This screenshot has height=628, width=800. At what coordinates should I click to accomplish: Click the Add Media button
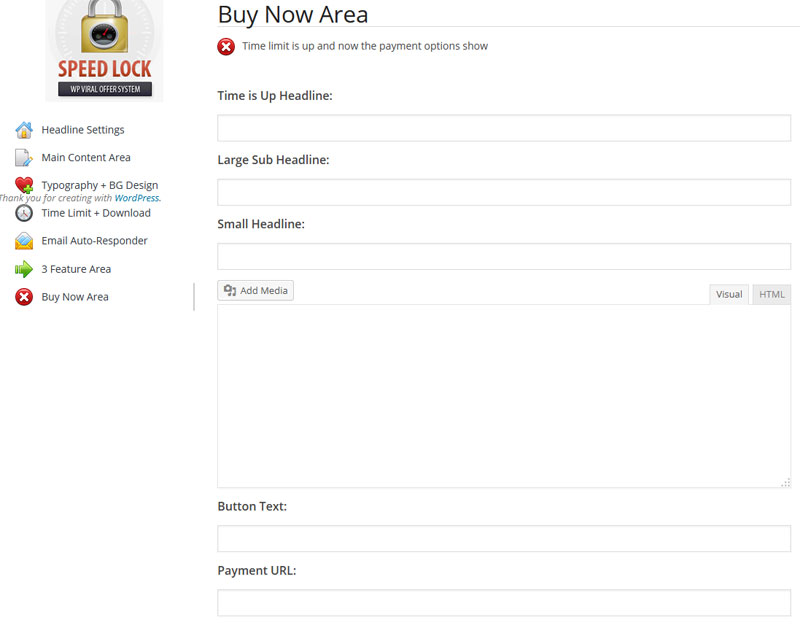(x=256, y=291)
